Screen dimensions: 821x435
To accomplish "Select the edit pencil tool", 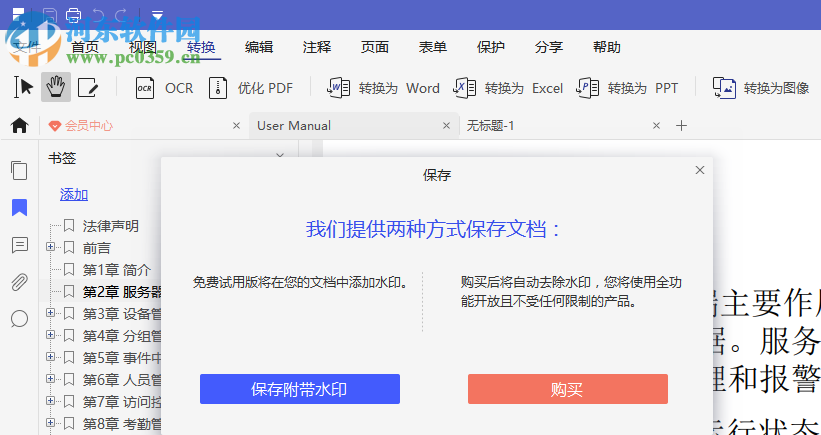I will pyautogui.click(x=88, y=87).
